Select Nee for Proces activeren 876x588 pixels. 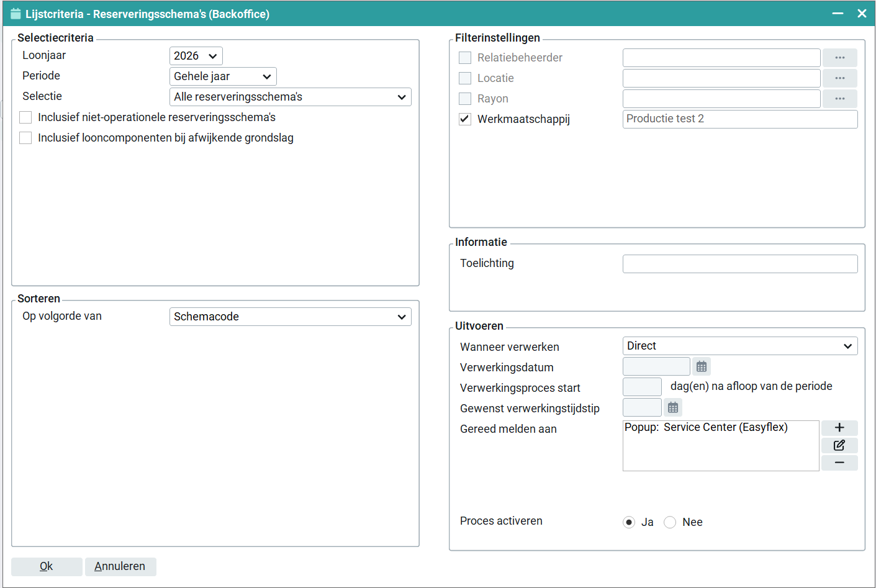[x=670, y=522]
